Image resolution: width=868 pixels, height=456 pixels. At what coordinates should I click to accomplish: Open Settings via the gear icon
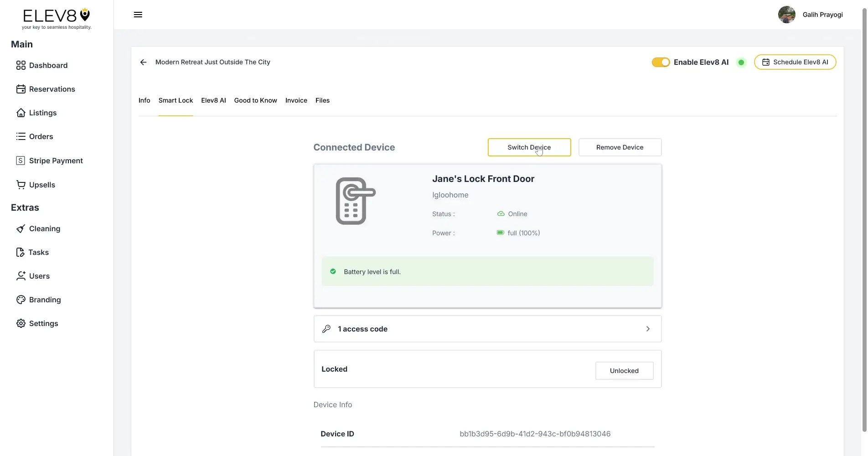[x=21, y=323]
